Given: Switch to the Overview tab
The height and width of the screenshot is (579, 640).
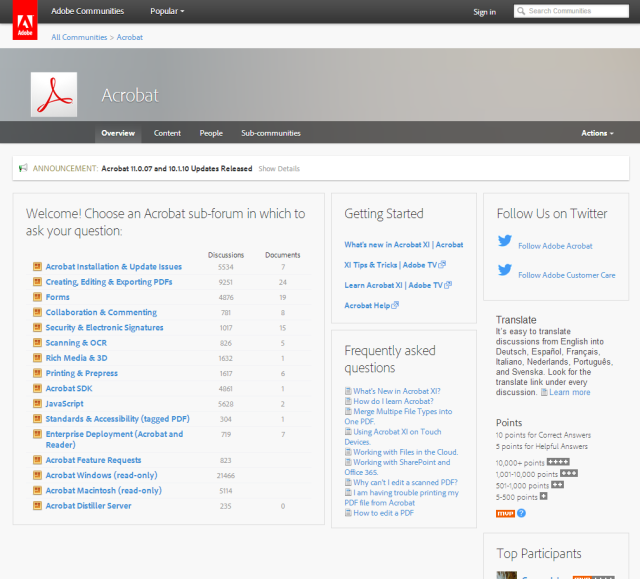Looking at the screenshot, I should point(118,133).
